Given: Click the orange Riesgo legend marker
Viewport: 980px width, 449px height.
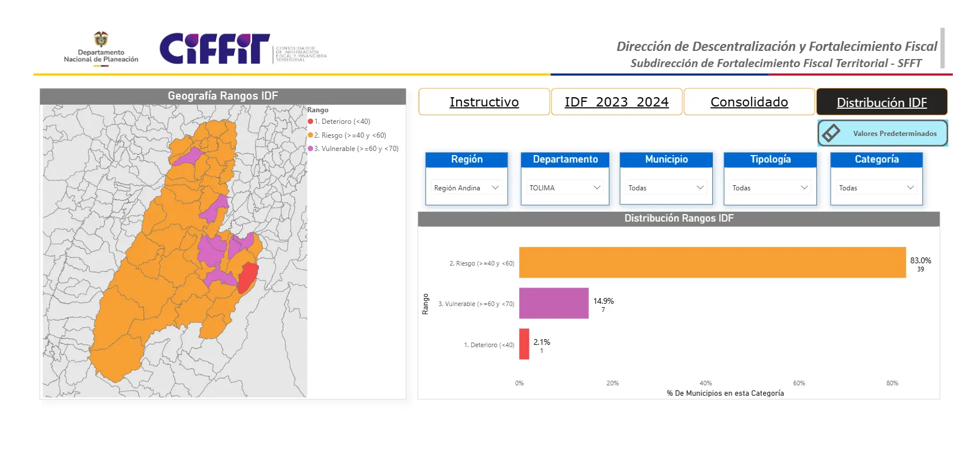Looking at the screenshot, I should pos(310,135).
